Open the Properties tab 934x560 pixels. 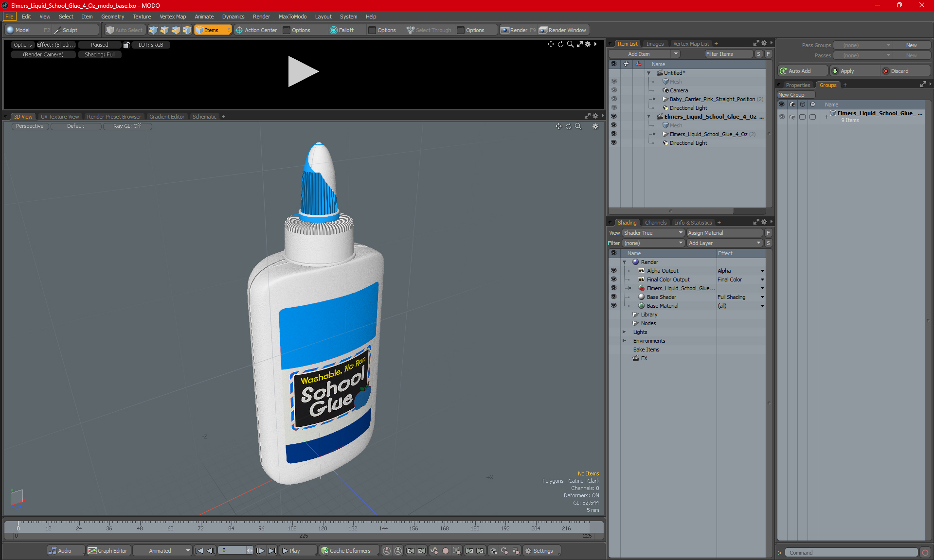click(798, 85)
